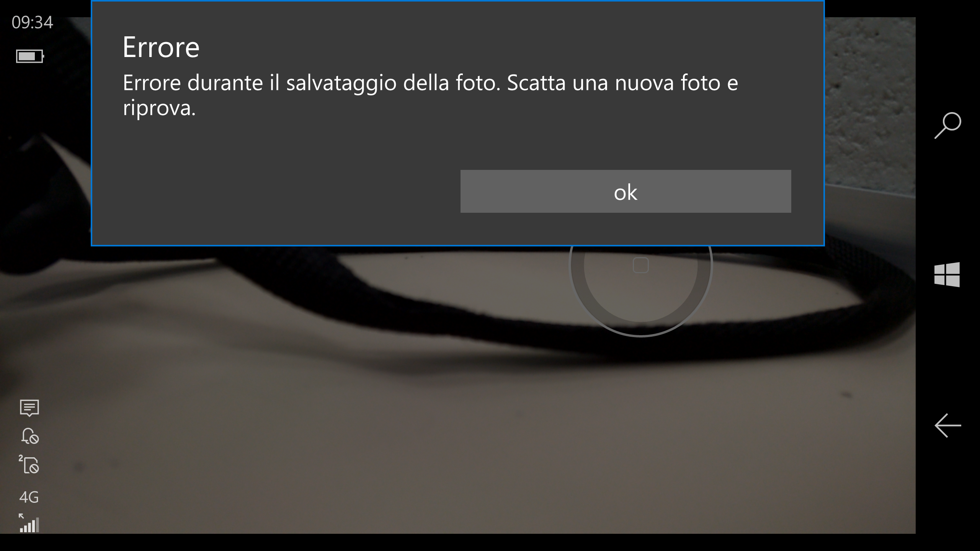Tap the 4G network indicator

tap(29, 497)
